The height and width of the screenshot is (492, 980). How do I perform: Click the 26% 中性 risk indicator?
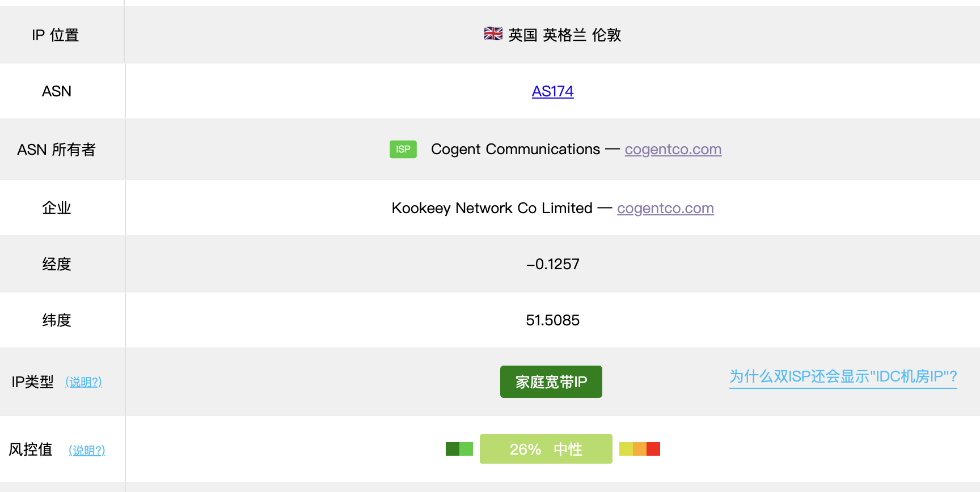[546, 449]
